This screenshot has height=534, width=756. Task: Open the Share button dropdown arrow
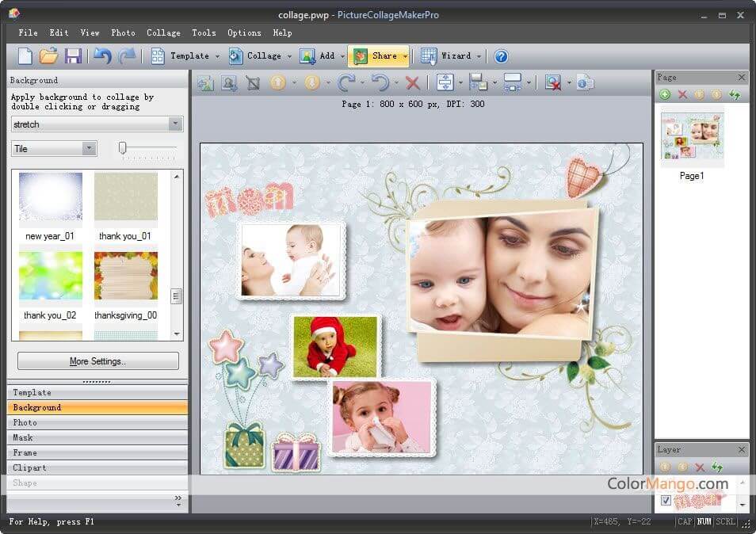pos(405,55)
